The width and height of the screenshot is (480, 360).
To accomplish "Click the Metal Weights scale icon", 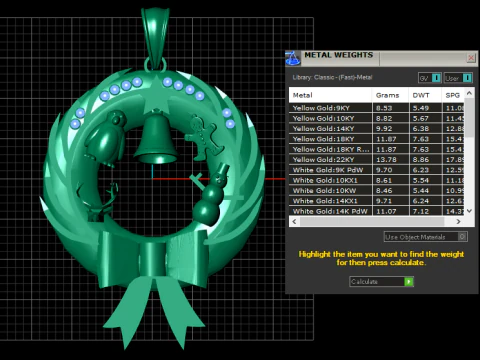I will (x=293, y=58).
